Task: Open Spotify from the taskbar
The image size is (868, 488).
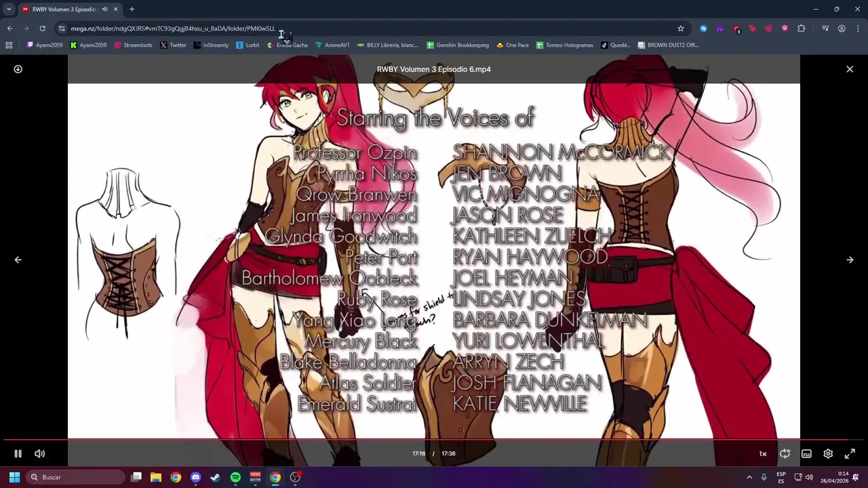Action: (x=235, y=477)
